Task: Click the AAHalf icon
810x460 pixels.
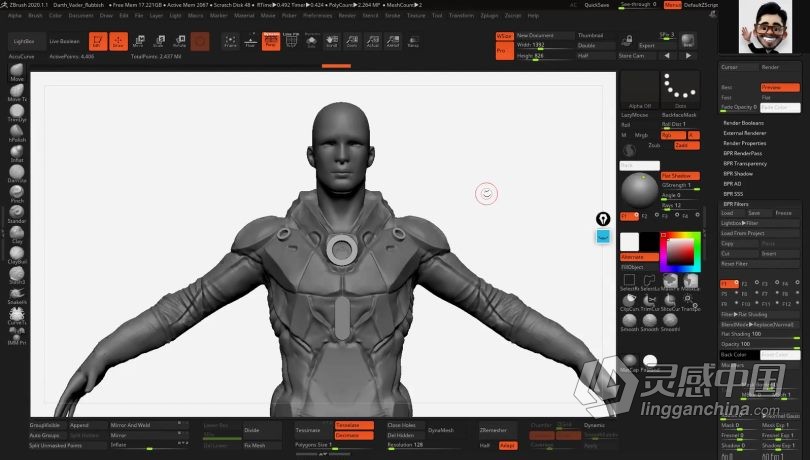Action: coord(393,41)
